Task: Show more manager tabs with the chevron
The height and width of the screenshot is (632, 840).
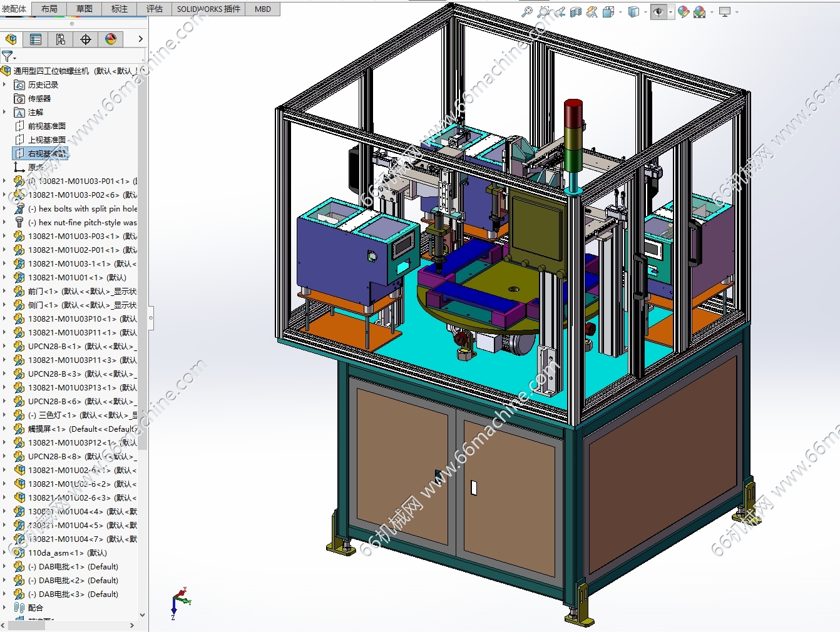Action: pyautogui.click(x=140, y=39)
